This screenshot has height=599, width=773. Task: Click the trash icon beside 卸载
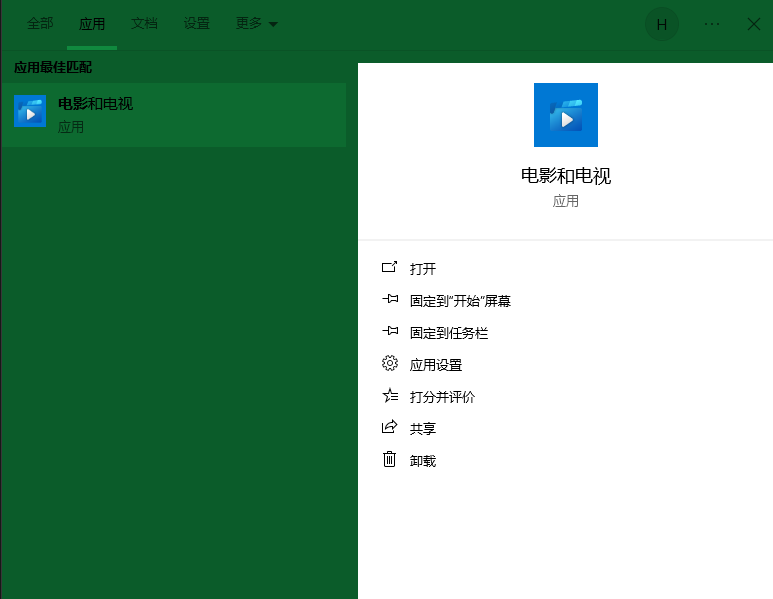click(389, 459)
